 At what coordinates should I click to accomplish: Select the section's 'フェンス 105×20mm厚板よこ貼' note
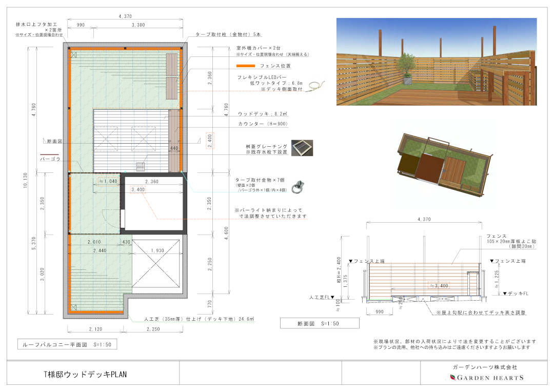(511, 241)
